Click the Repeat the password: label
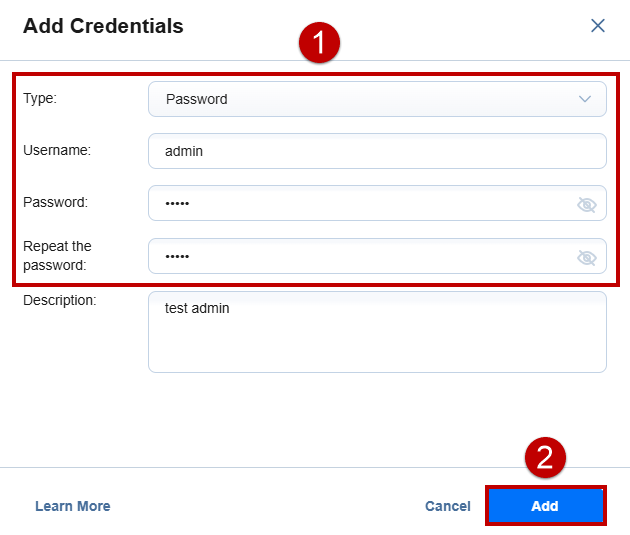Screen dimensions: 630x535 click(x=57, y=255)
